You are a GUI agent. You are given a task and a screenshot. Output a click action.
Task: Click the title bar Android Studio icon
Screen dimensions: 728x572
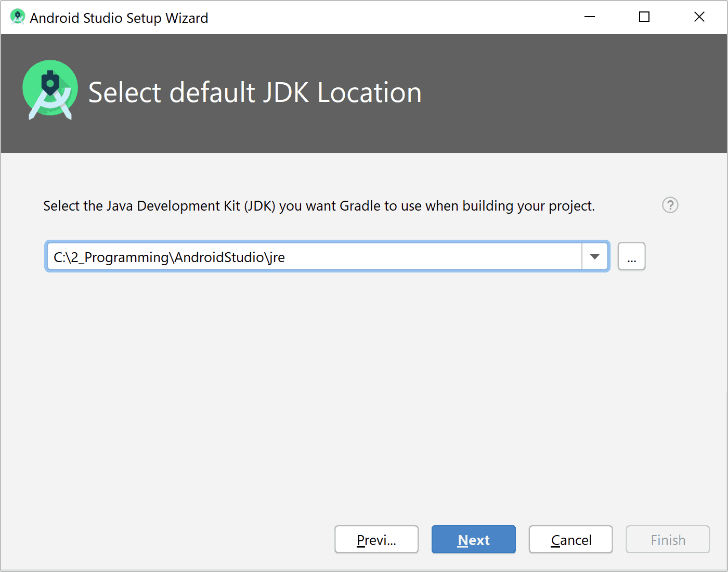click(x=18, y=17)
